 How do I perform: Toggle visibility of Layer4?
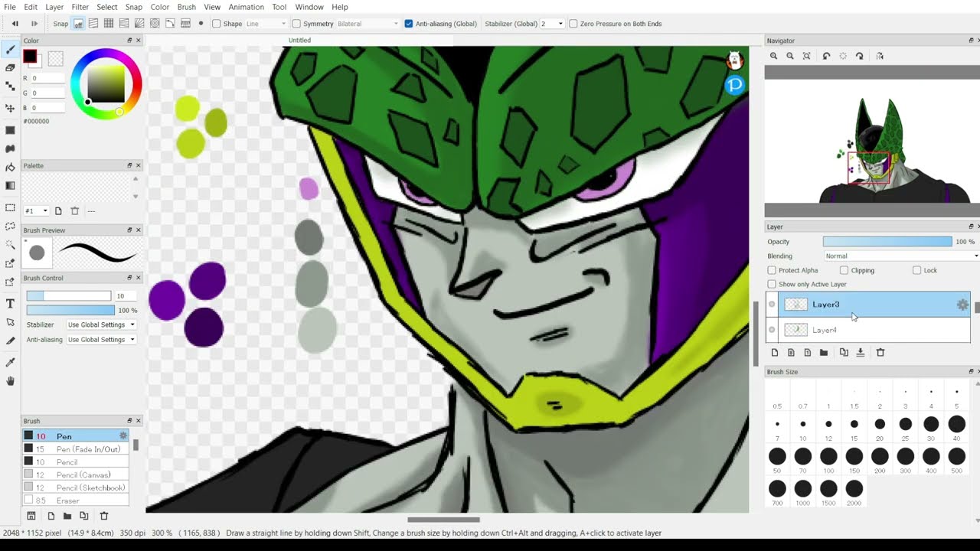click(772, 330)
